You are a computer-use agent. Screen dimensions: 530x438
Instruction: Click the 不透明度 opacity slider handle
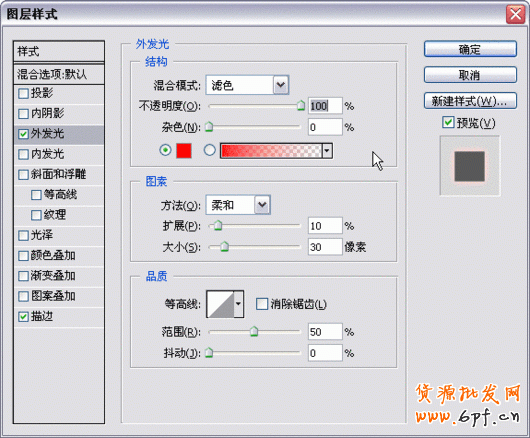[x=301, y=106]
